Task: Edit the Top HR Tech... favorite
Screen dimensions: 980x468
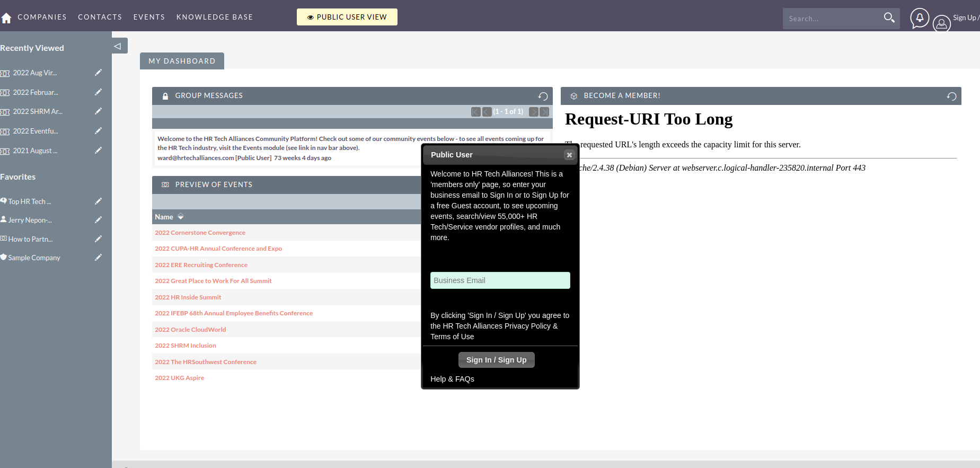Action: 98,201
